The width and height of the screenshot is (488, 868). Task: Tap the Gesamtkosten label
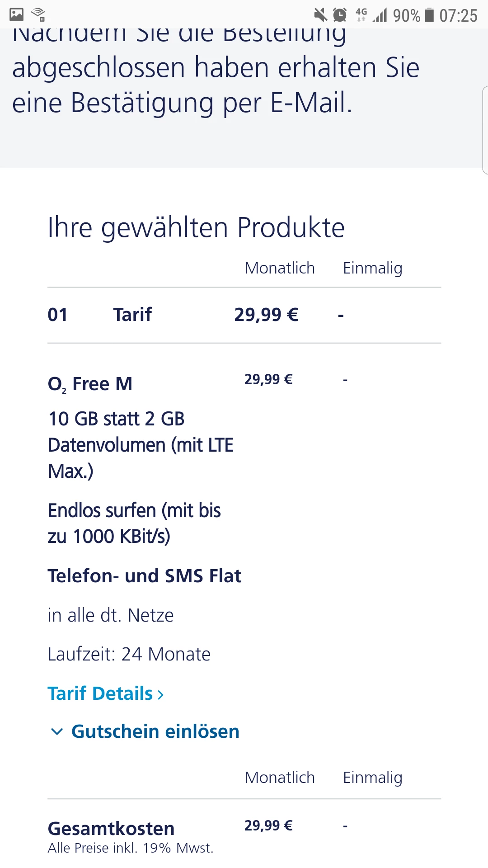(111, 829)
